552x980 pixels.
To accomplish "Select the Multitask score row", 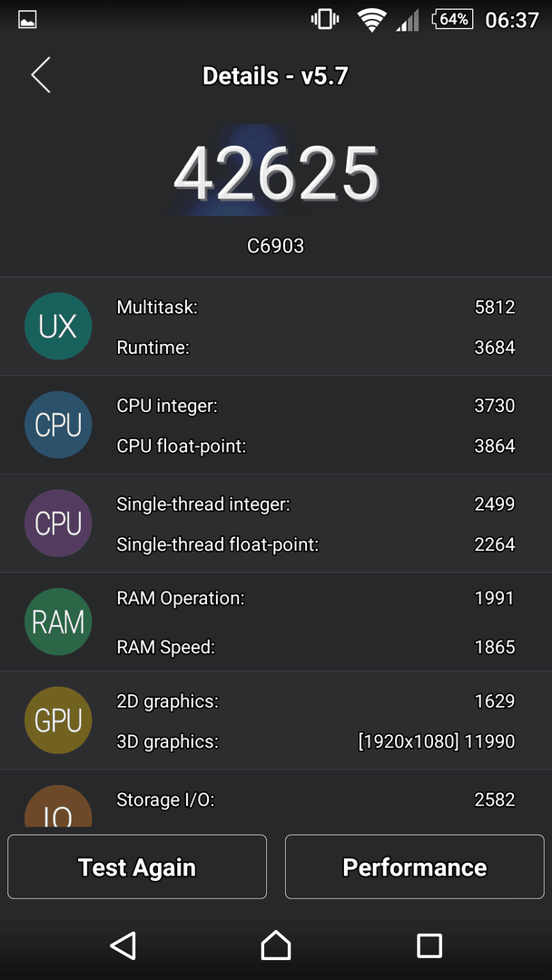I will point(316,307).
